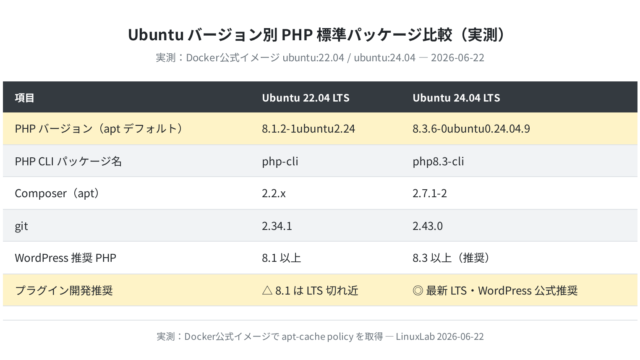Select the git row label
Image resolution: width=640 pixels, height=360 pixels.
[x=21, y=226]
